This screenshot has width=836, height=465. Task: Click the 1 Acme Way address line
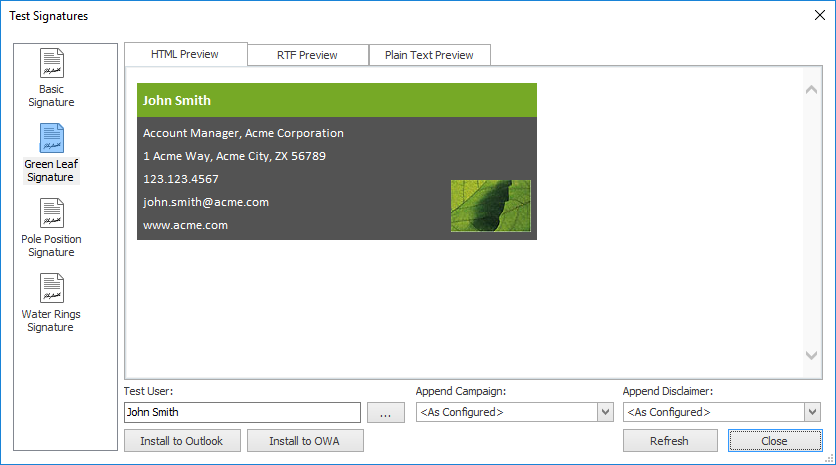(235, 156)
